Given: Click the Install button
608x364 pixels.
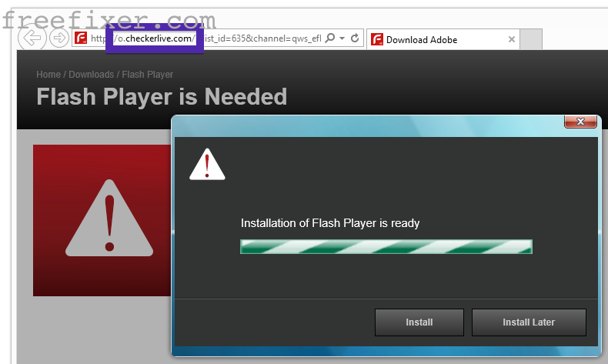Looking at the screenshot, I should point(419,322).
